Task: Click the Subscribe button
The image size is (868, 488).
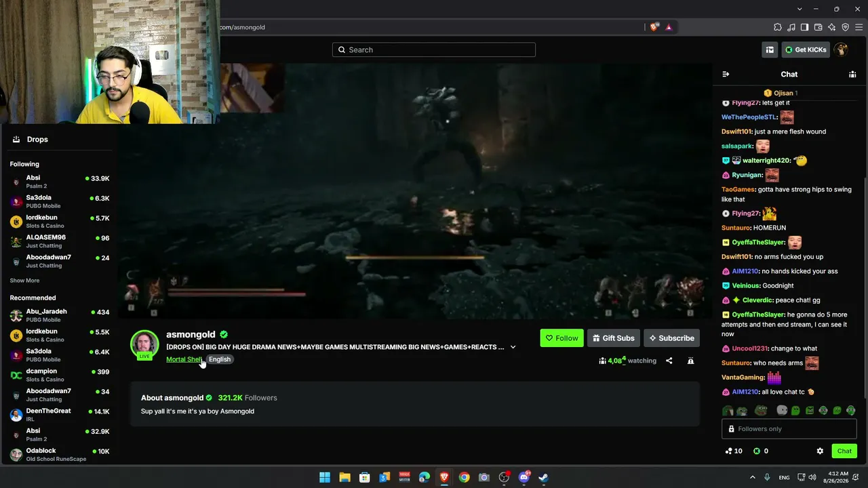Action: click(x=671, y=338)
